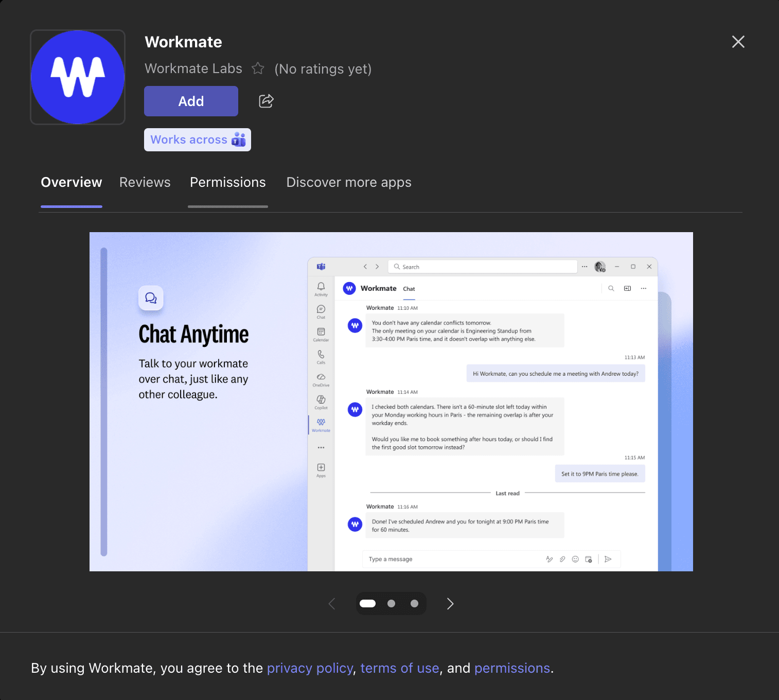Select the third carousel dot
The image size is (779, 700).
pos(414,604)
